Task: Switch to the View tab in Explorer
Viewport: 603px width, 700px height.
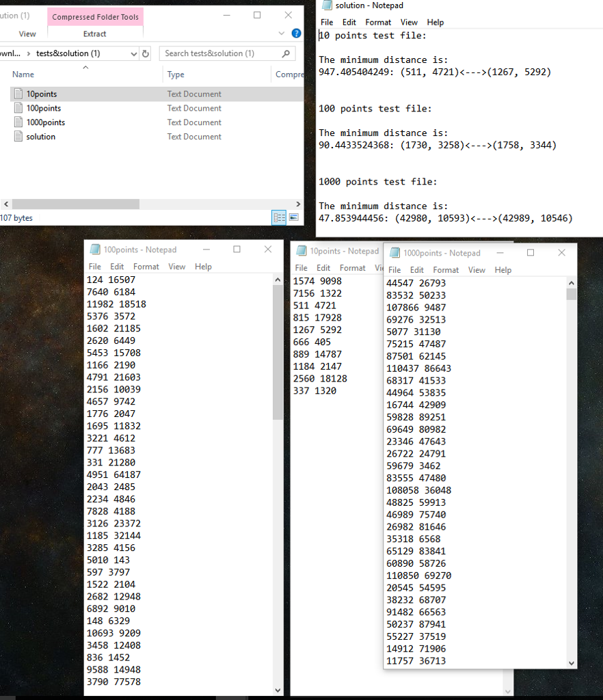Action: [27, 33]
